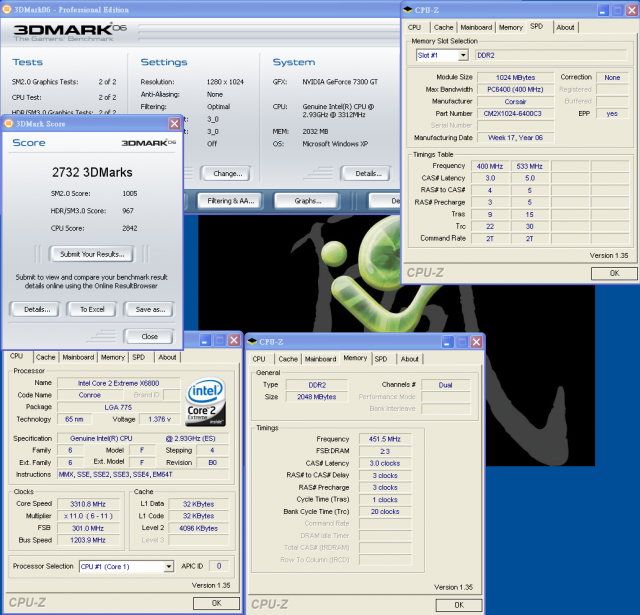Click the Intel Core 2 Extreme logo
This screenshot has width=640, height=615.
[206, 402]
